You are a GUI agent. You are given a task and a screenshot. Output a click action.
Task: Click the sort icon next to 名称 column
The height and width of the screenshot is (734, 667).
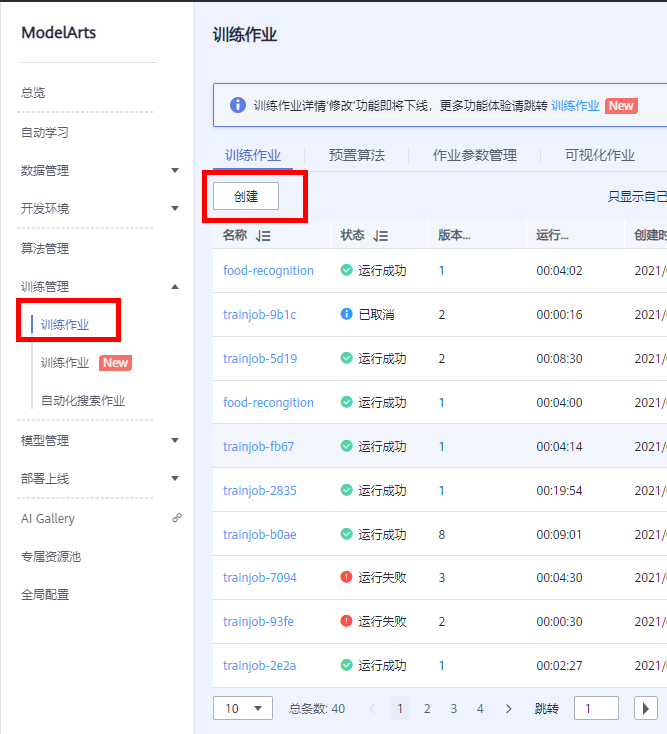[x=264, y=236]
